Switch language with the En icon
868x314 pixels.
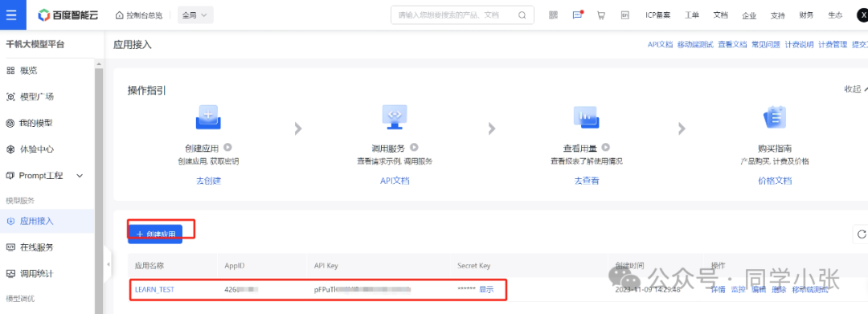[625, 15]
